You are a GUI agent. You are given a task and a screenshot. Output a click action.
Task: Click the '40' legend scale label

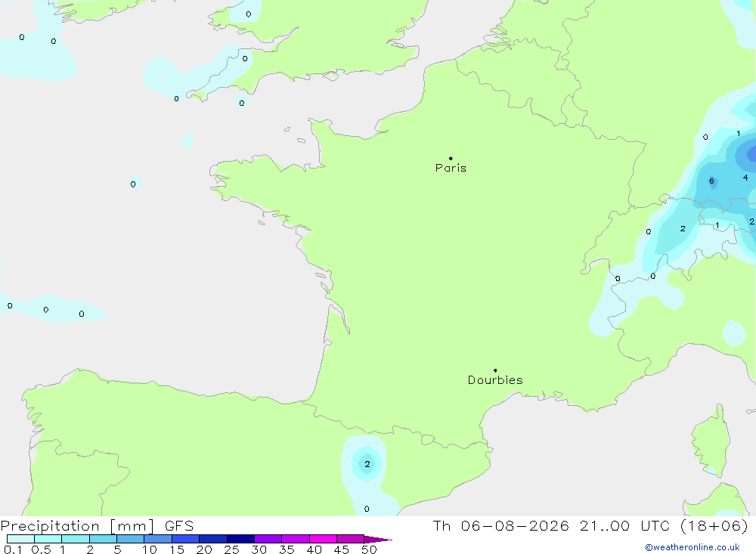(314, 549)
